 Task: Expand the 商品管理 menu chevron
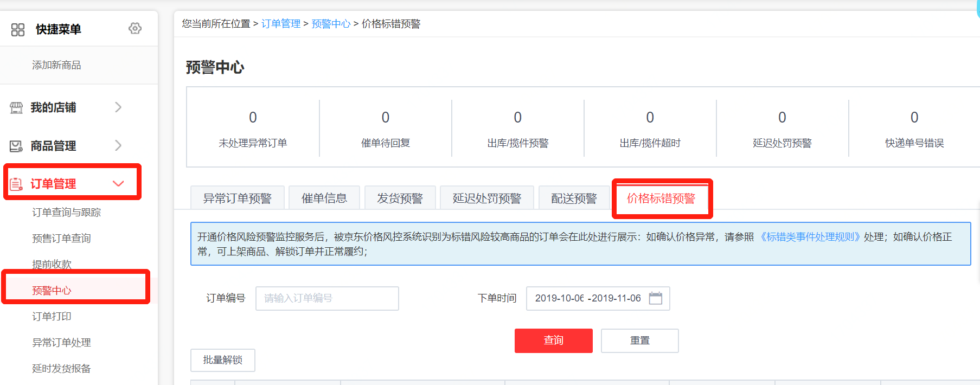118,145
